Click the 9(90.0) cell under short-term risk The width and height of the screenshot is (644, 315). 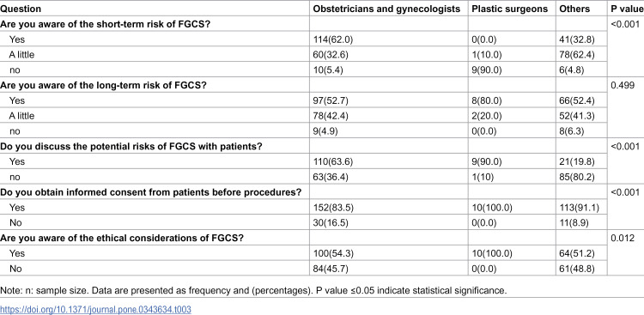[487, 70]
